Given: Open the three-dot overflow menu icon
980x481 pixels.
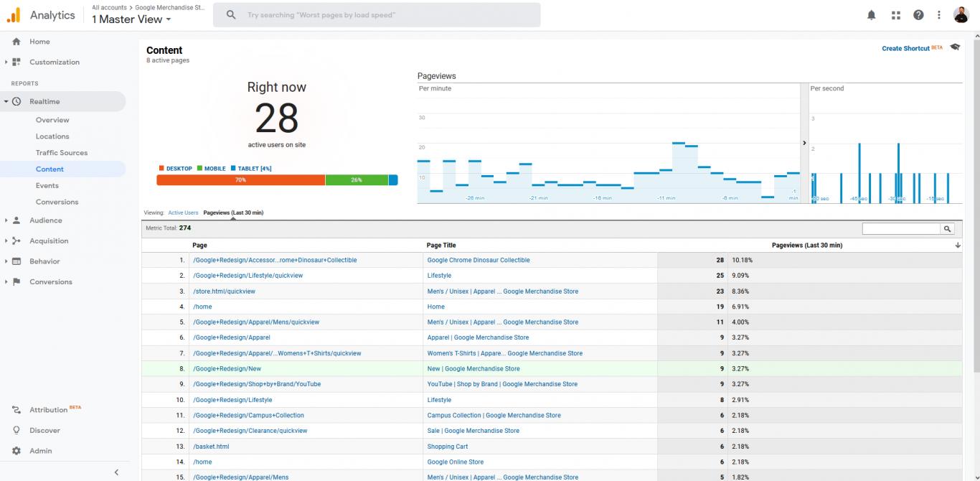Looking at the screenshot, I should (938, 14).
